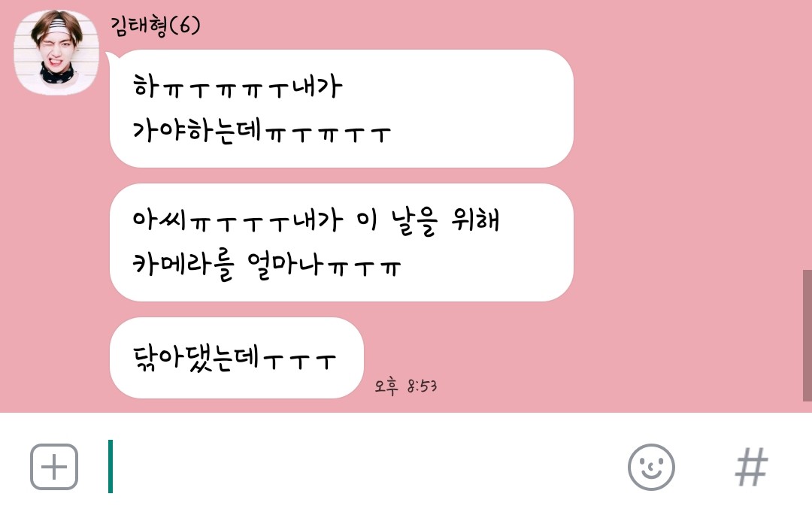Viewport: 812px width, 521px height.
Task: Click the green text cursor in message box
Action: [111, 466]
